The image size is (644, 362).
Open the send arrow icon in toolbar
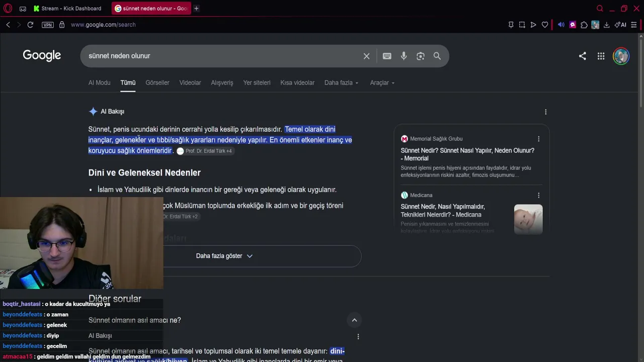533,25
